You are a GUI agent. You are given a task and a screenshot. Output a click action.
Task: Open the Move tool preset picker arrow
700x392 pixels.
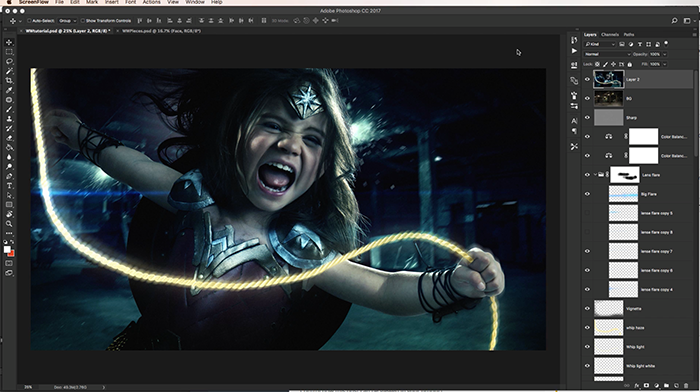coord(21,21)
